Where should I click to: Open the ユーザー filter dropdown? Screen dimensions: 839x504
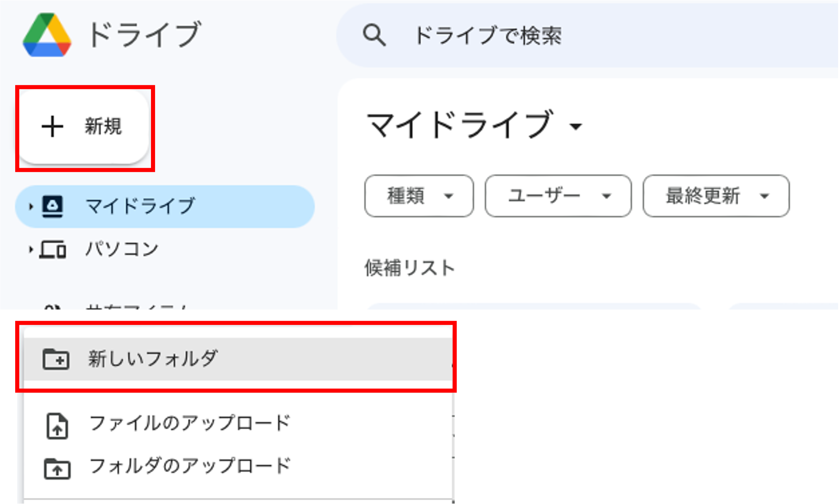pyautogui.click(x=558, y=196)
